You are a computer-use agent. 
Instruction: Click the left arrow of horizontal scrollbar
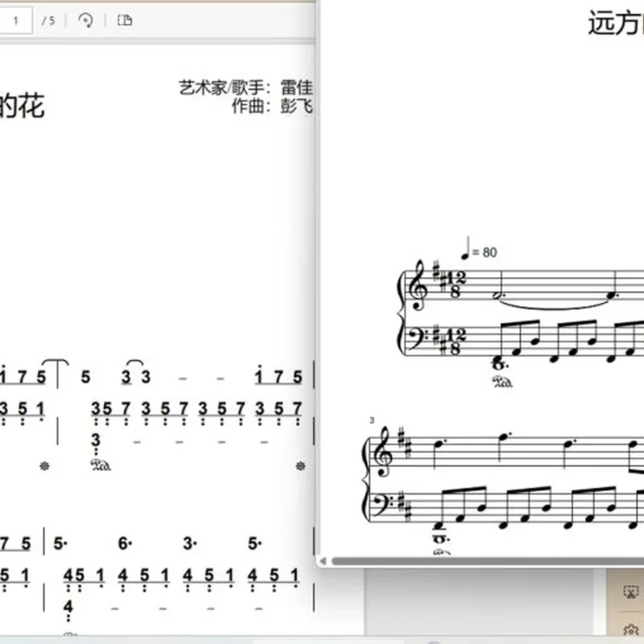pyautogui.click(x=324, y=560)
